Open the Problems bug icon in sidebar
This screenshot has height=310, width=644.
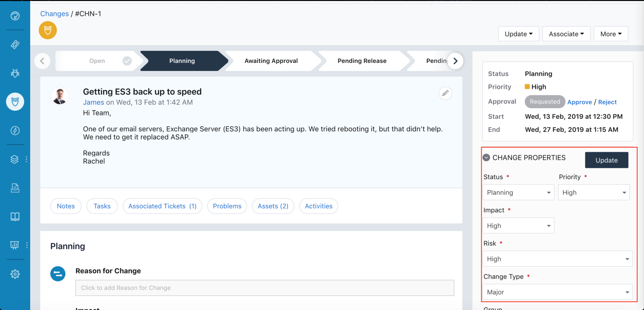(x=15, y=73)
